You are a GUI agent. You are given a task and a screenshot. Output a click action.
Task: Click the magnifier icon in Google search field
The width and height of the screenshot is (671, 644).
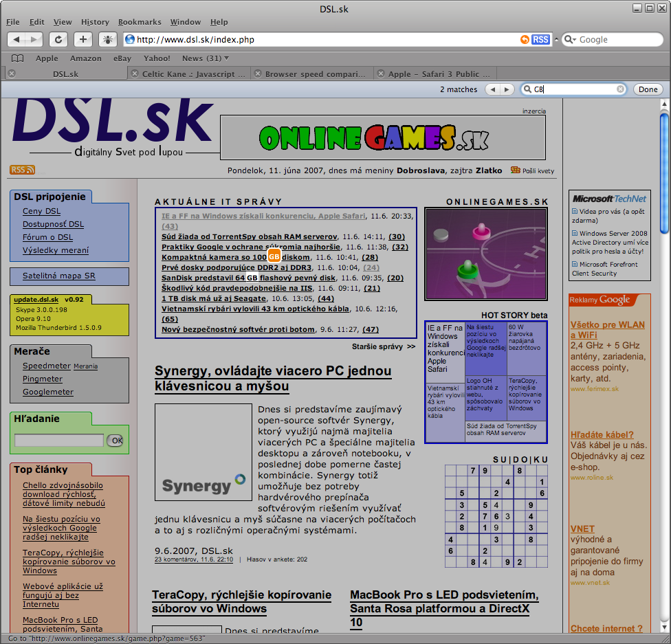tap(569, 39)
